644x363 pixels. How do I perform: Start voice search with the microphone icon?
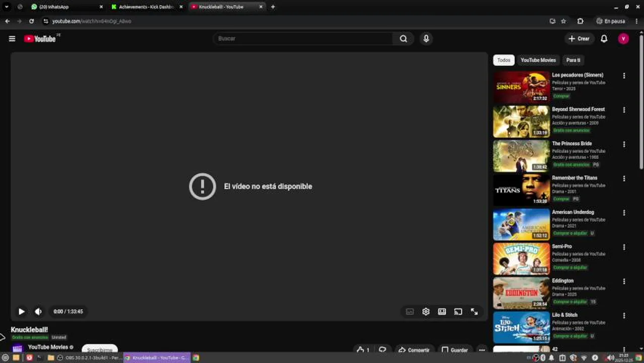pyautogui.click(x=426, y=39)
